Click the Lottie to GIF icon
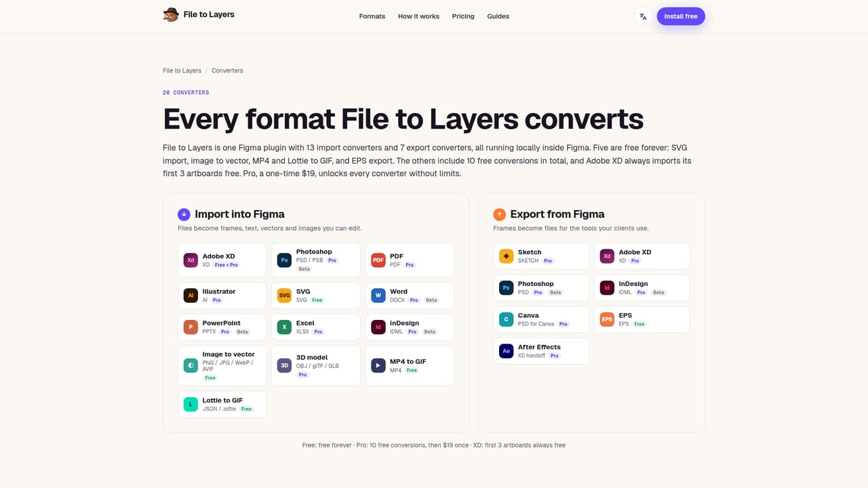This screenshot has width=868, height=488. tap(191, 405)
